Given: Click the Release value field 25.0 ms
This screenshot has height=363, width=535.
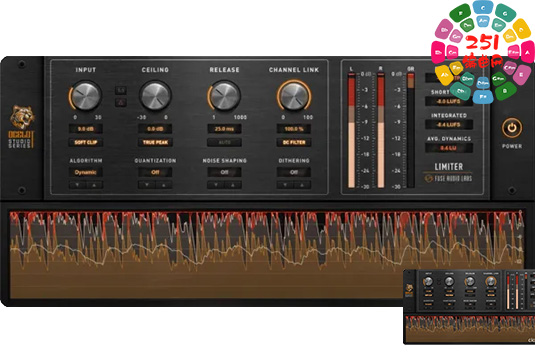Looking at the screenshot, I should [x=225, y=129].
